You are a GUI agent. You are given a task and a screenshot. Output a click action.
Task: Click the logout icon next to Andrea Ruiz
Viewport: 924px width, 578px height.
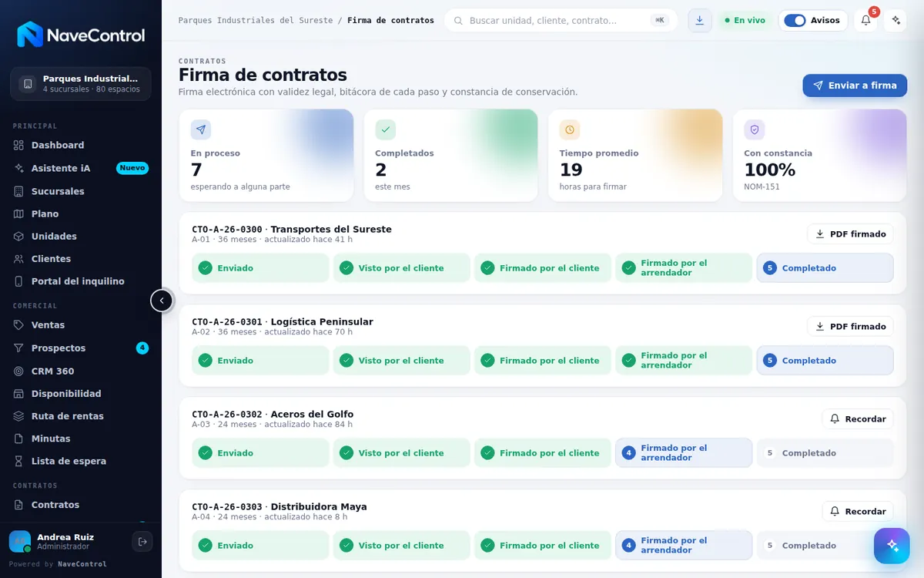coord(142,542)
